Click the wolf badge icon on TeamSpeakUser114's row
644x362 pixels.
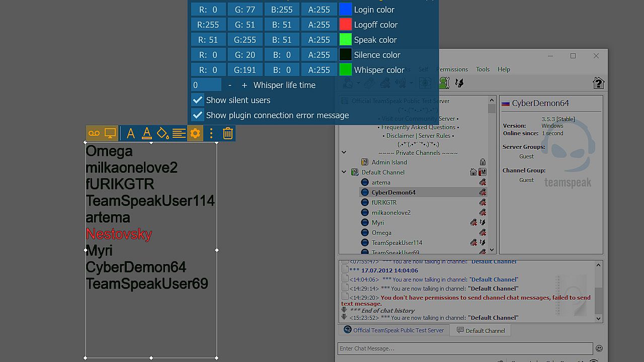tap(482, 242)
